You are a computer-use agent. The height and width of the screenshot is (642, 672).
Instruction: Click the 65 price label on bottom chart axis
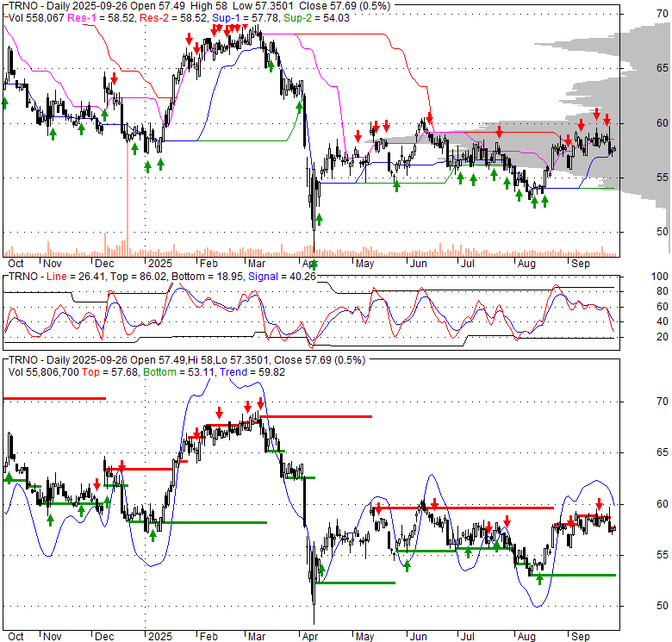(663, 452)
